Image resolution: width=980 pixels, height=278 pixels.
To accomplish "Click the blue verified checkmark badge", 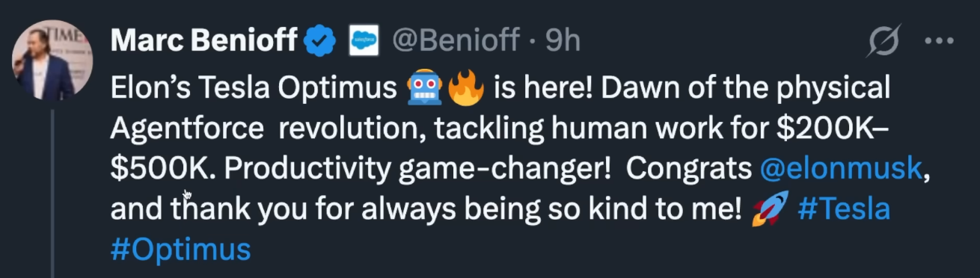I will 319,41.
